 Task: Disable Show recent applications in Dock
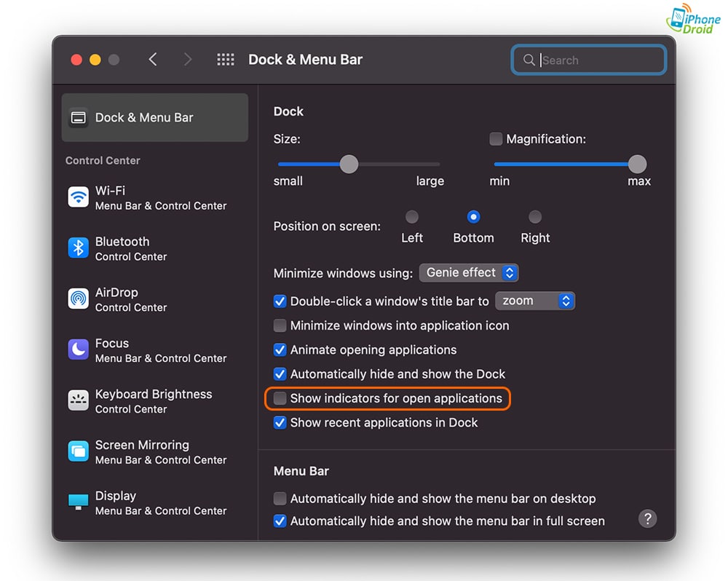[280, 422]
